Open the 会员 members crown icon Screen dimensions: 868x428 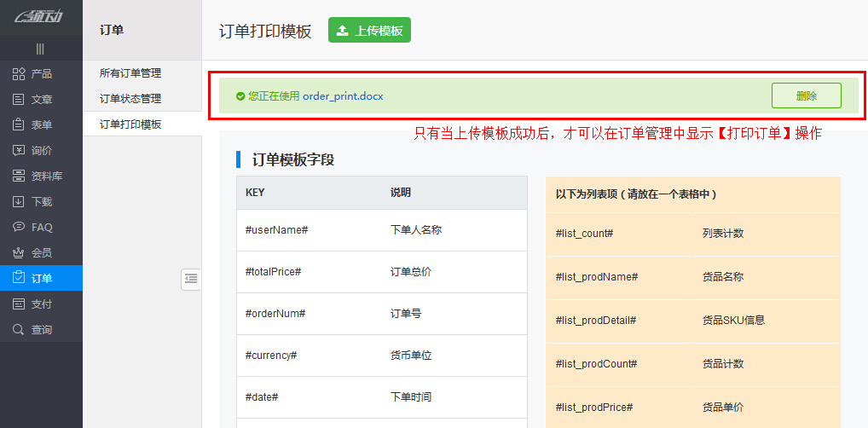coord(19,253)
